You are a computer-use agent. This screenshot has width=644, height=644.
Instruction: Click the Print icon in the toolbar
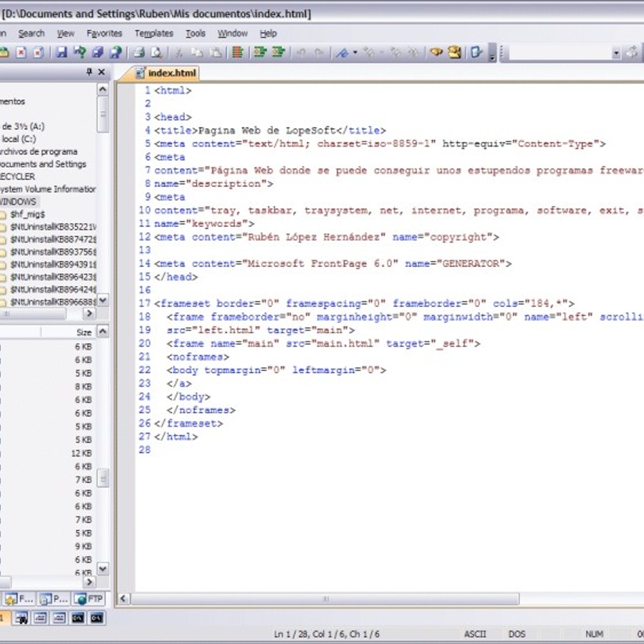coord(138,53)
